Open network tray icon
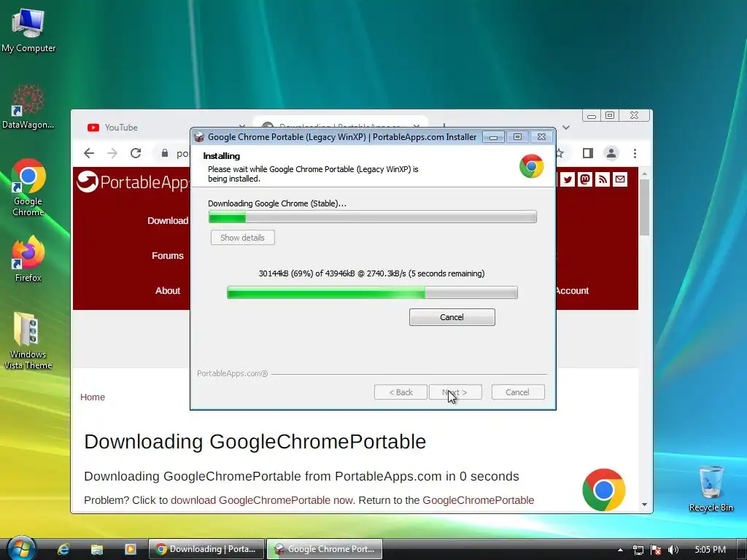Viewport: 747px width, 560px height. [638, 550]
